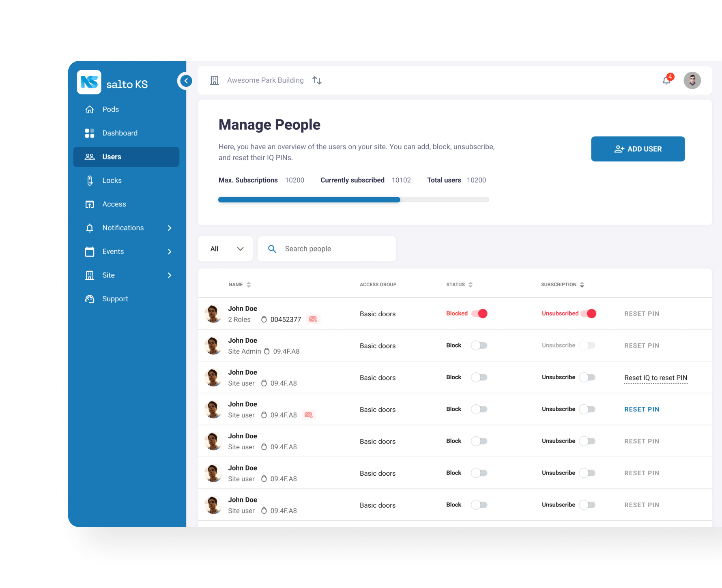Toggle Block for the Site Admin user

[x=479, y=346]
